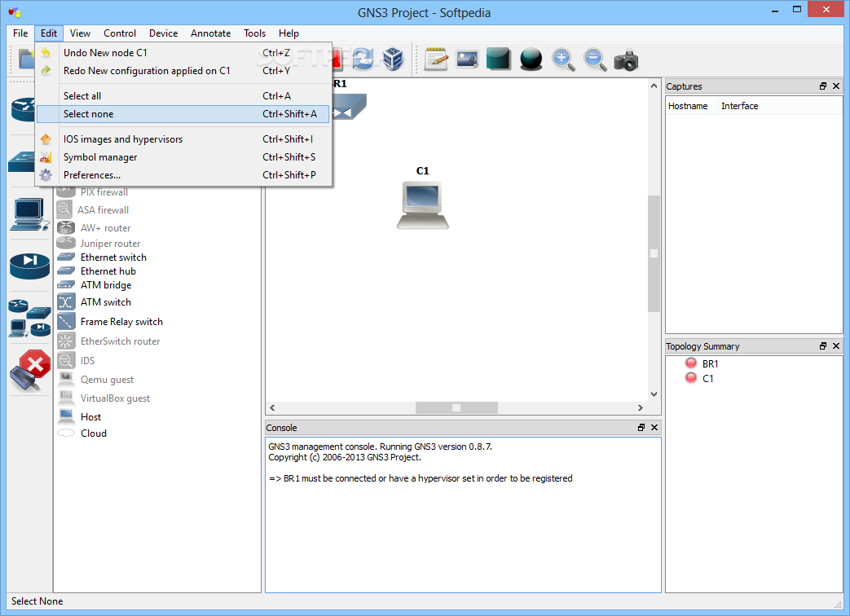Open the Device menu

[x=163, y=33]
